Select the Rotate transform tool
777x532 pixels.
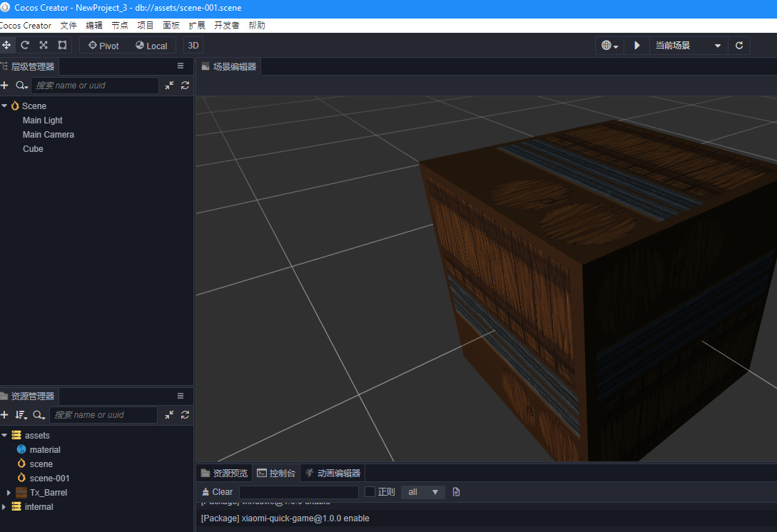(25, 46)
